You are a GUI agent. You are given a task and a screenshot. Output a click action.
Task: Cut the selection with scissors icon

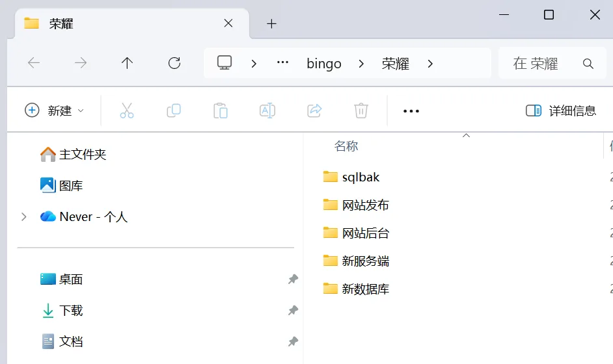pyautogui.click(x=127, y=110)
